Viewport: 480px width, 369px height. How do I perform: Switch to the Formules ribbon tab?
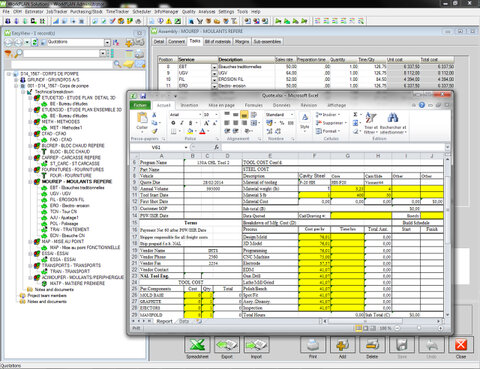254,105
